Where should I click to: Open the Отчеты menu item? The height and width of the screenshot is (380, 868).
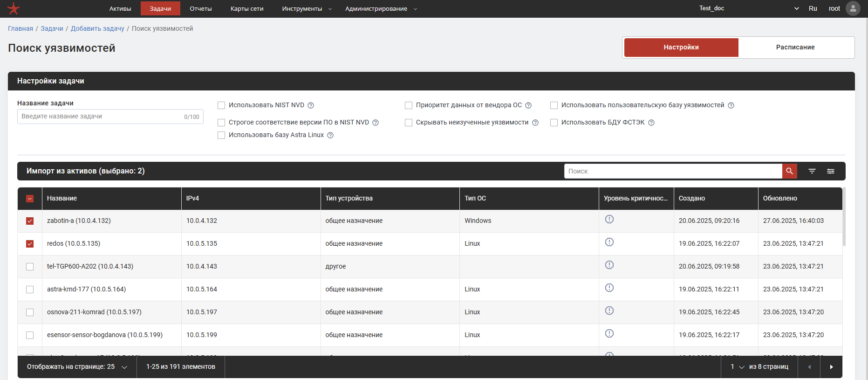[x=200, y=9]
